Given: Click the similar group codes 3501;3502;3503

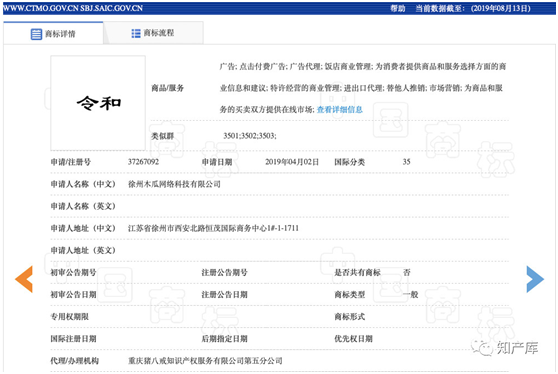Looking at the screenshot, I should 250,136.
